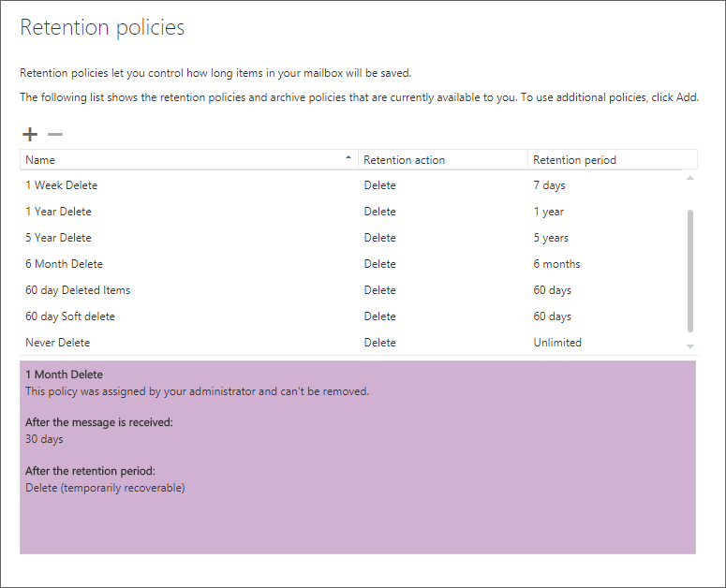Screen dimensions: 726x588
Task: Click the sort arrow in Name column
Action: click(x=348, y=157)
